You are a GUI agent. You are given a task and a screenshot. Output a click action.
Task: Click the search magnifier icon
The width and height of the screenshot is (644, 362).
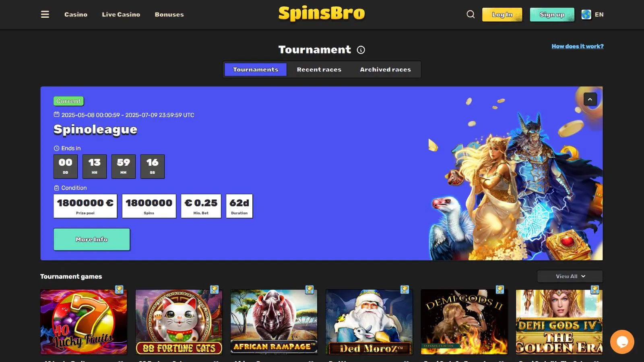pos(471,14)
